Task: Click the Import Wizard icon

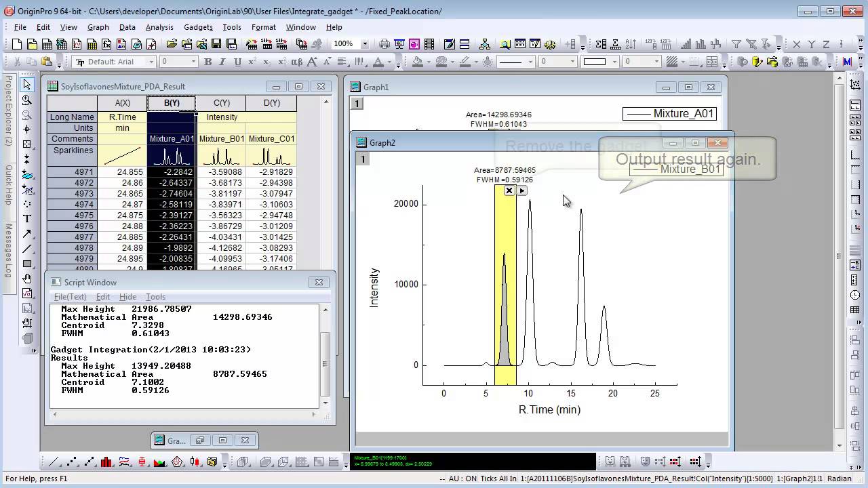Action: [252, 44]
